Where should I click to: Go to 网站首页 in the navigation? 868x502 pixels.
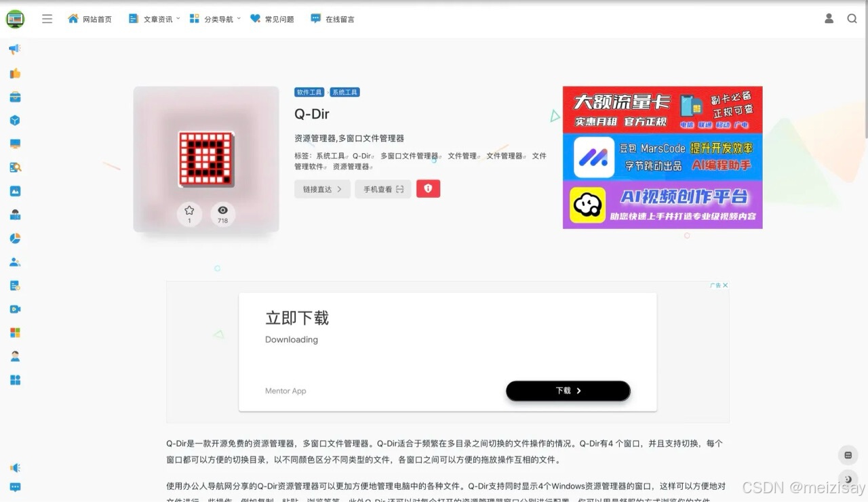(x=90, y=19)
